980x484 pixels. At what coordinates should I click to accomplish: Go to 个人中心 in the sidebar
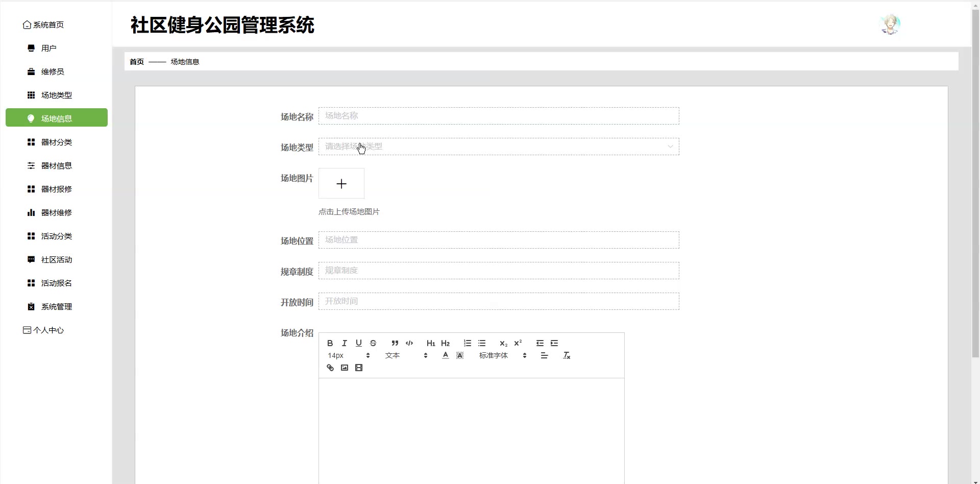43,330
